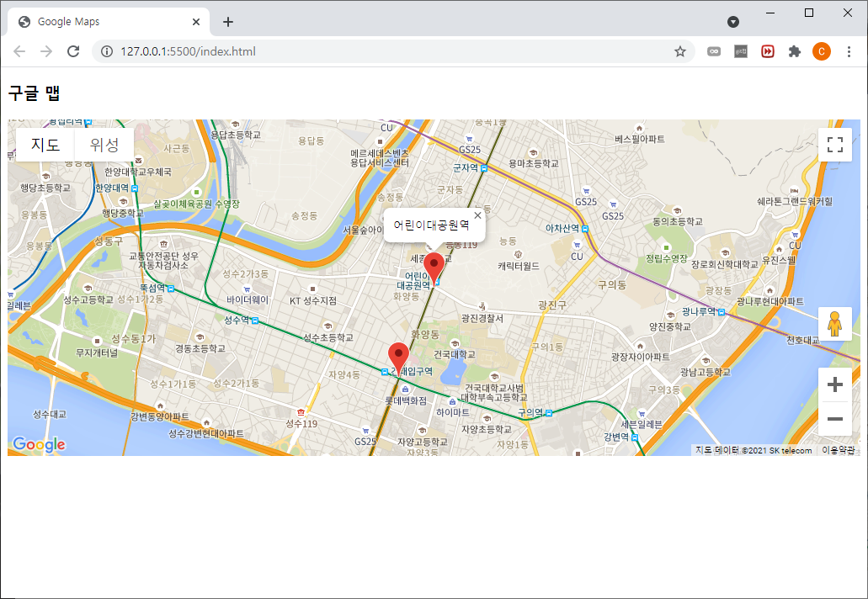Click the 지도 데이터 ©2021 SK telecom text
Image resolution: width=868 pixels, height=599 pixels.
754,450
